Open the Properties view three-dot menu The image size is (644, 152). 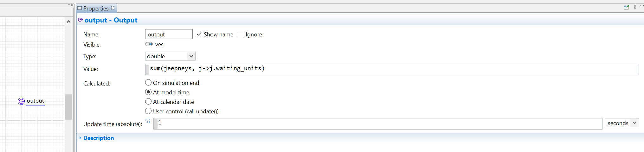pyautogui.click(x=635, y=7)
